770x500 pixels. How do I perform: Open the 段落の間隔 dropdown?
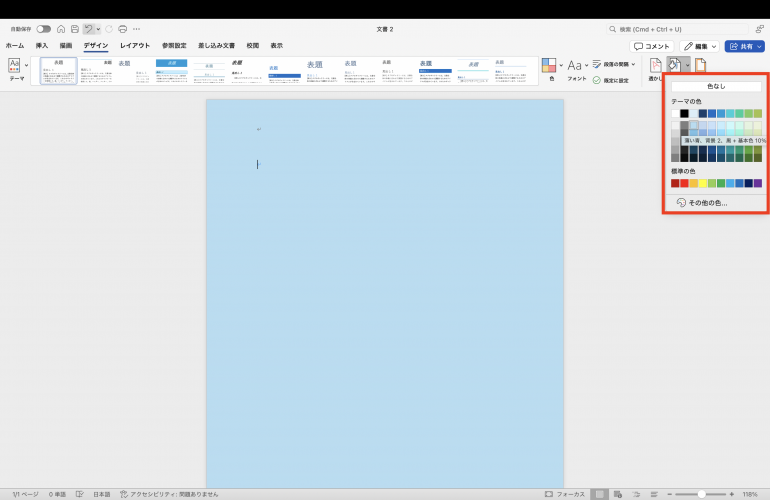pyautogui.click(x=614, y=64)
